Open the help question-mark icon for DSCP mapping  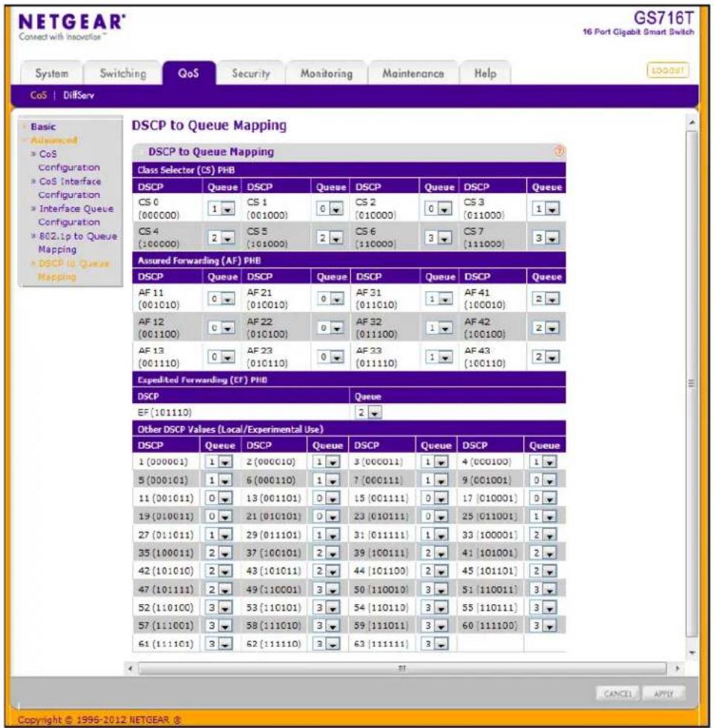pos(559,151)
